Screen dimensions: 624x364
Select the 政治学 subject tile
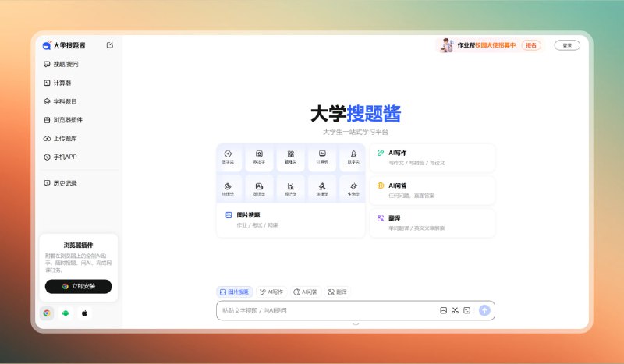click(x=260, y=157)
